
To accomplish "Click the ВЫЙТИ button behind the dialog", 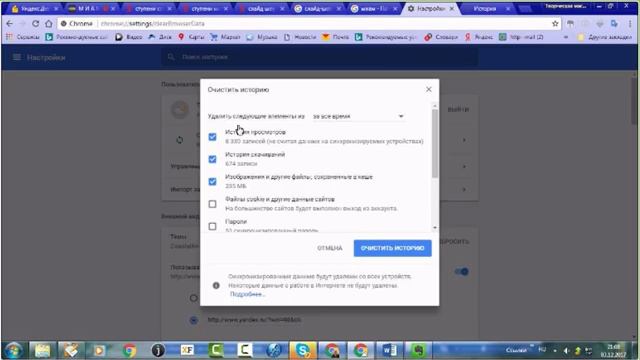I will coord(458,109).
